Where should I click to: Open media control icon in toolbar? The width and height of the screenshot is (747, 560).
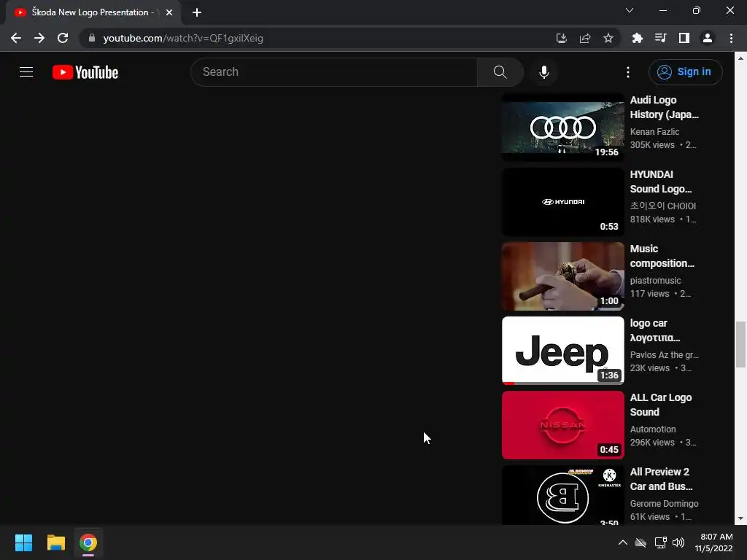coord(660,38)
